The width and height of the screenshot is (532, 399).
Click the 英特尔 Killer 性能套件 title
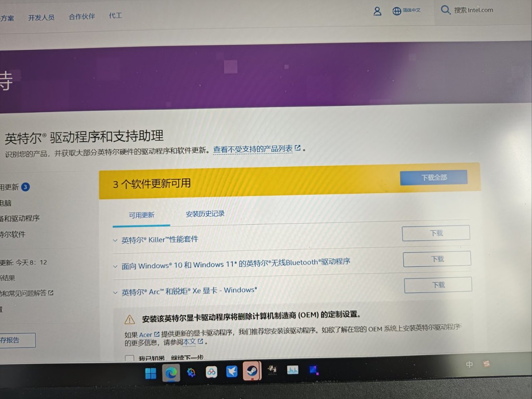[x=160, y=239]
